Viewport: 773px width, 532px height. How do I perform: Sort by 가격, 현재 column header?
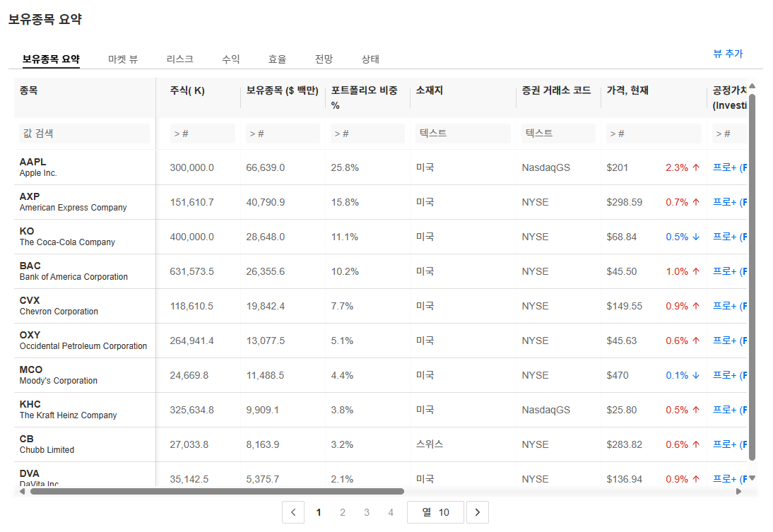(627, 90)
